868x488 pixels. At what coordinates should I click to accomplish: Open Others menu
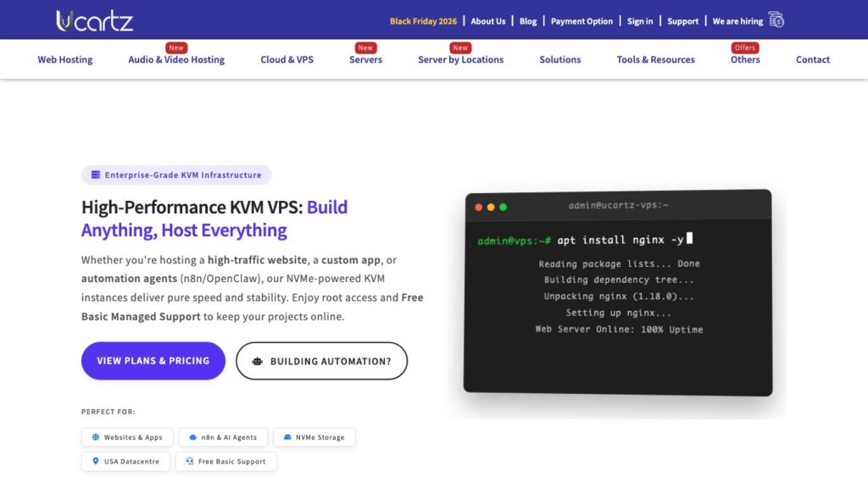(745, 60)
